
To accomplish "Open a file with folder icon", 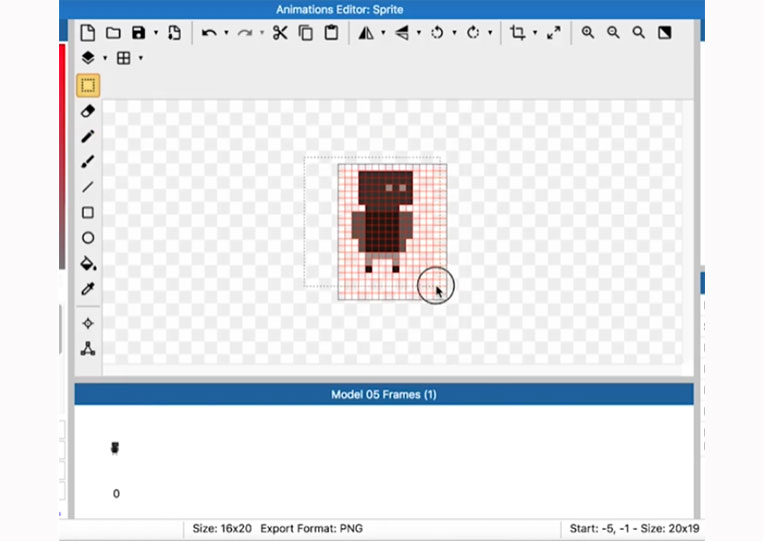I will pyautogui.click(x=113, y=33).
